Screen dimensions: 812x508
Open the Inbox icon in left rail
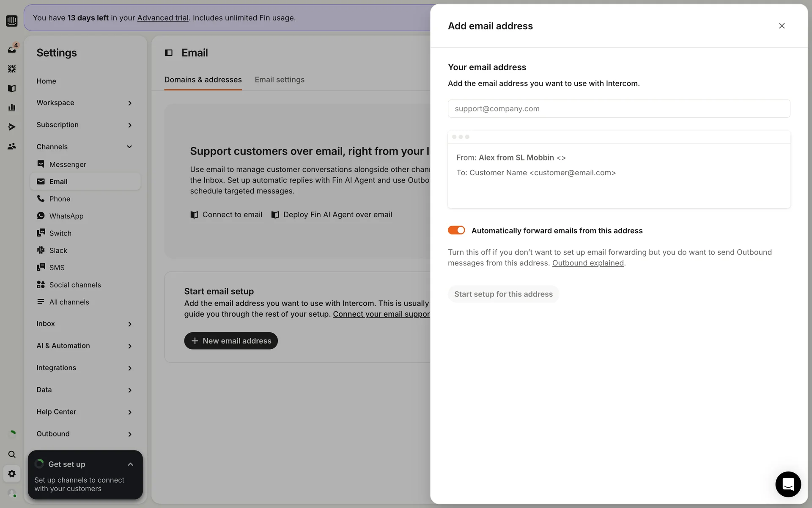tap(12, 50)
